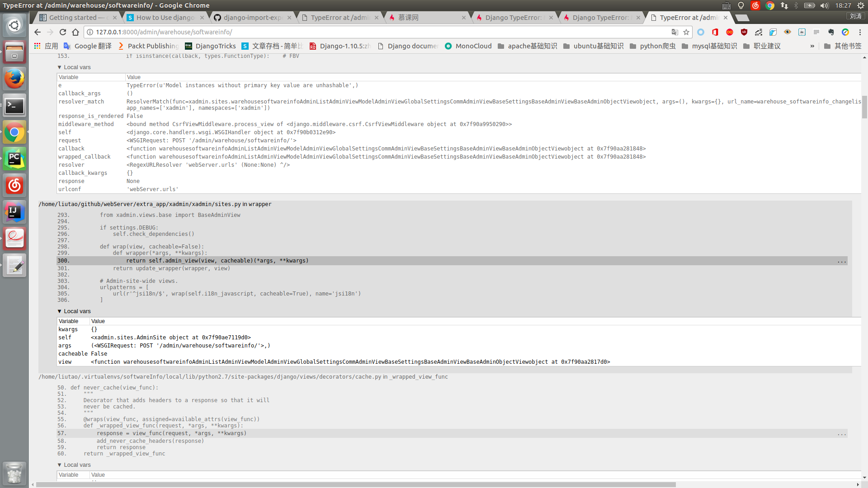The image size is (868, 488).
Task: Open NetEase Cloud Music in the dock
Action: pos(14,185)
